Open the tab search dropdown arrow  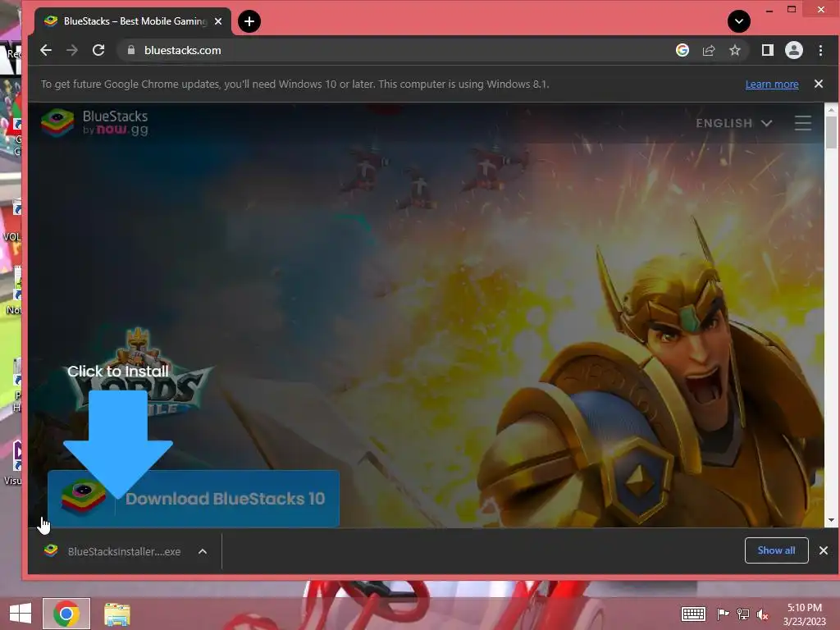(739, 21)
